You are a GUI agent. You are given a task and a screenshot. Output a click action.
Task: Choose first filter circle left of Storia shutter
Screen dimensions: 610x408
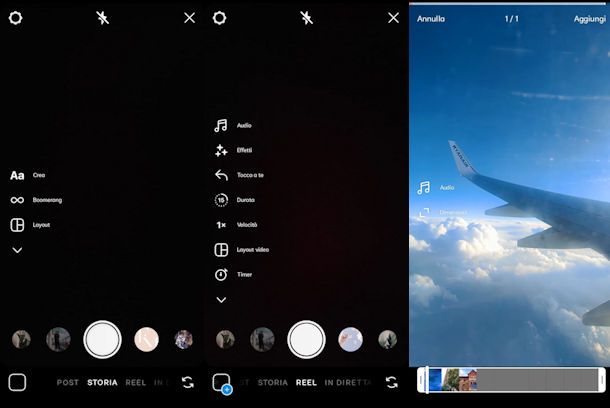click(58, 340)
